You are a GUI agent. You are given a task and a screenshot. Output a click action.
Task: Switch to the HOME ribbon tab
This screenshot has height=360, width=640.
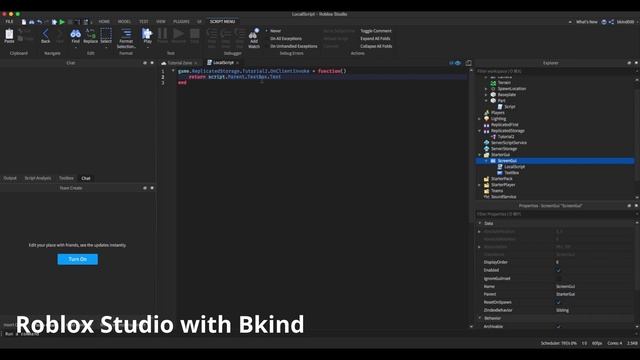click(104, 22)
